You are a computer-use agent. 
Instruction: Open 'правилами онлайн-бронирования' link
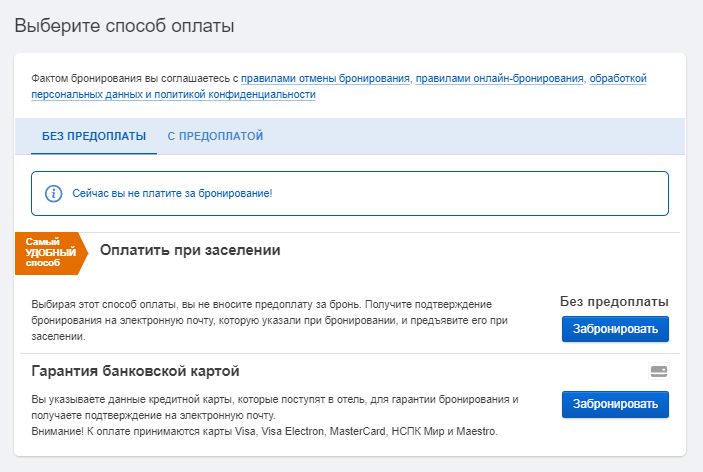[x=499, y=78]
